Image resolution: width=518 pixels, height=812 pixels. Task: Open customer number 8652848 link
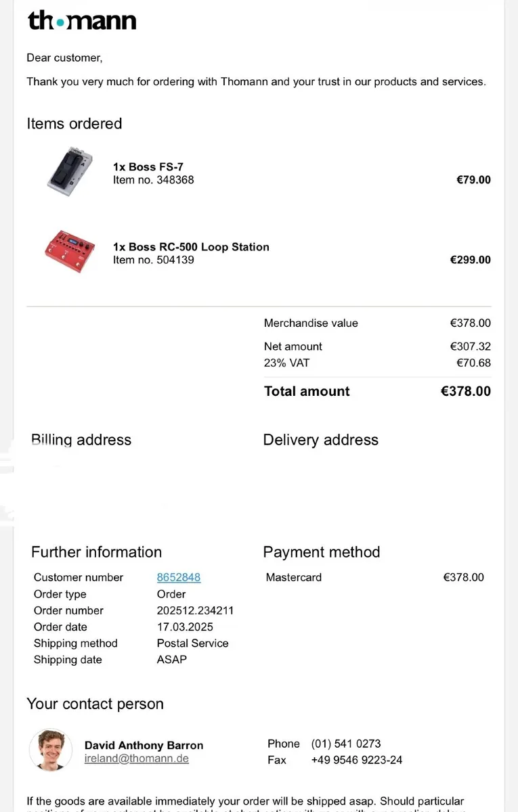coord(179,577)
